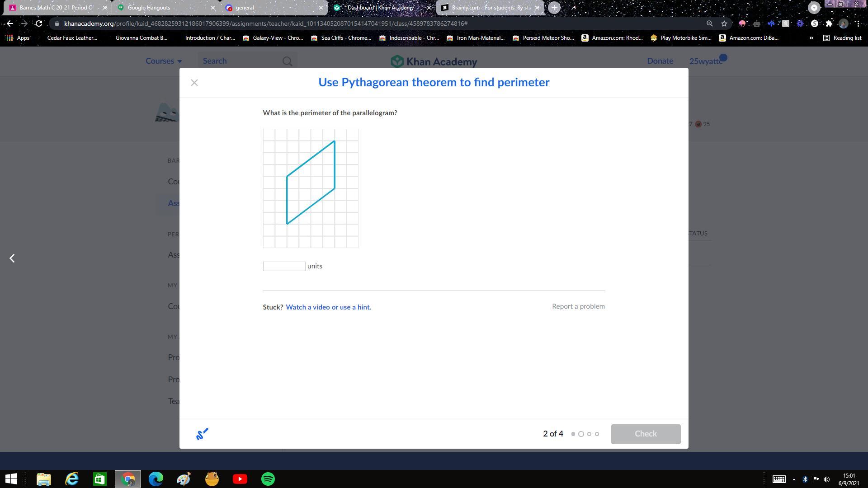Click the Check button

tap(645, 434)
